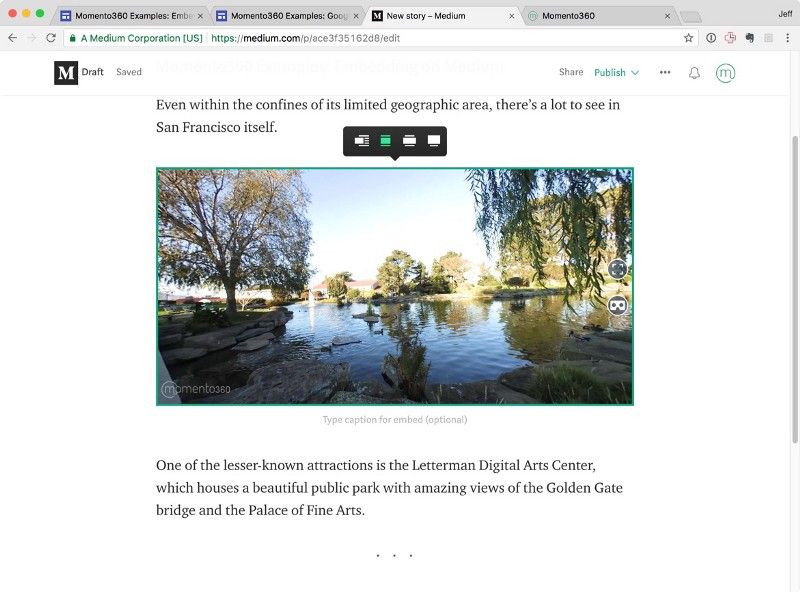
Task: Click the gray square extension icon
Action: (768, 38)
